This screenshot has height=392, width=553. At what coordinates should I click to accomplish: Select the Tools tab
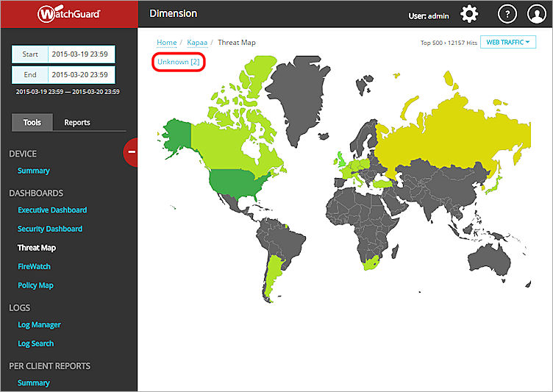pyautogui.click(x=32, y=123)
